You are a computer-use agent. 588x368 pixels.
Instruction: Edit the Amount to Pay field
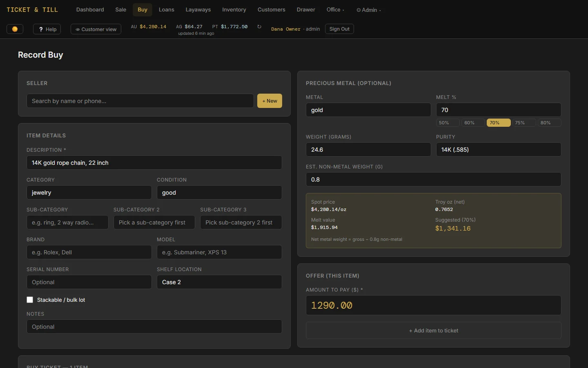point(434,305)
